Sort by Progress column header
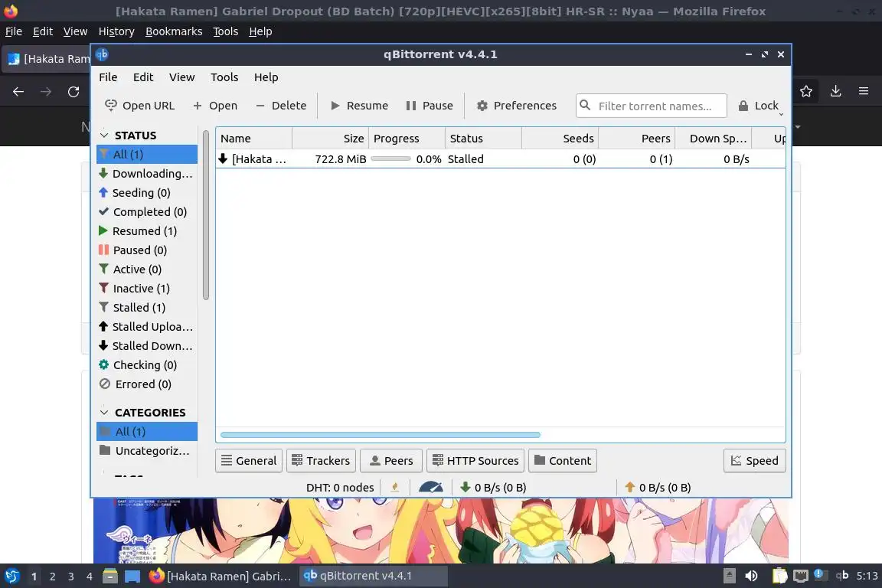882x588 pixels. click(407, 139)
